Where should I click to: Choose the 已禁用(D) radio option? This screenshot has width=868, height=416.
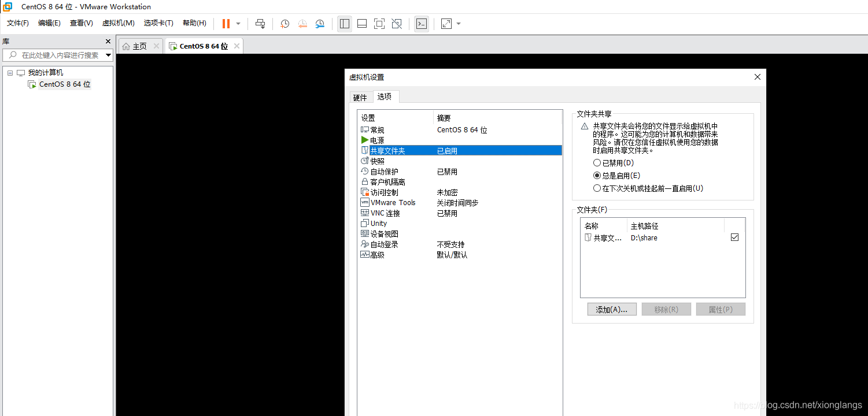(597, 163)
